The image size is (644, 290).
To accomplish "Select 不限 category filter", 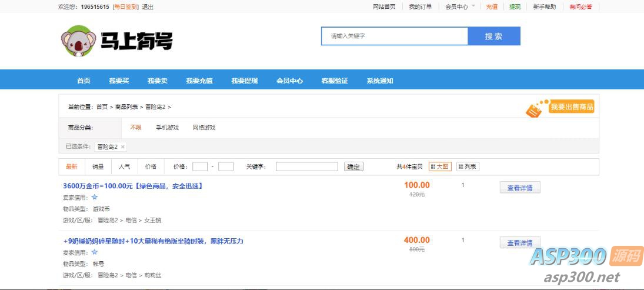I will point(135,127).
